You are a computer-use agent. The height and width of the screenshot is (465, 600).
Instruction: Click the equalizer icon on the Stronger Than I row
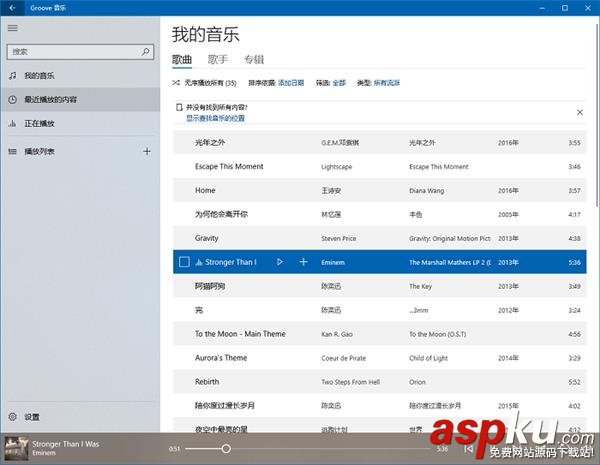pyautogui.click(x=199, y=262)
